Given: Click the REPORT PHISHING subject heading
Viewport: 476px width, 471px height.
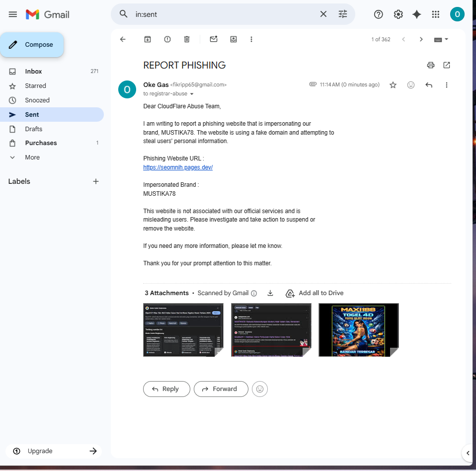Looking at the screenshot, I should click(184, 65).
